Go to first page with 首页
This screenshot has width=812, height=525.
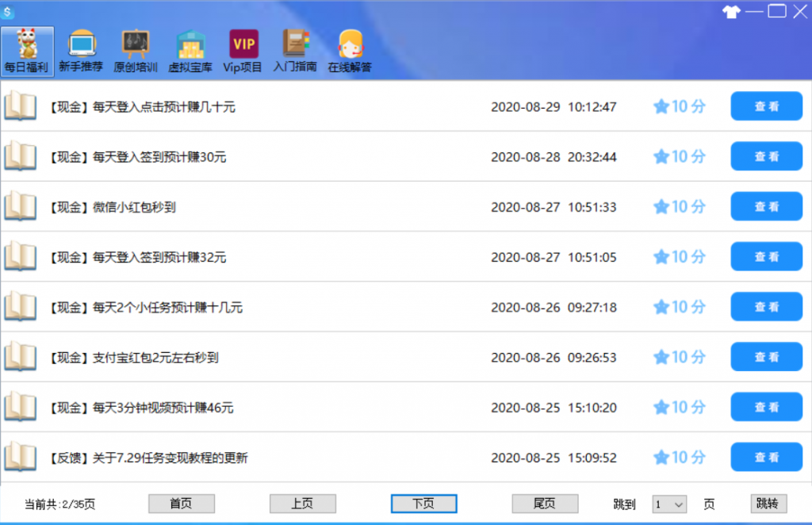point(182,504)
